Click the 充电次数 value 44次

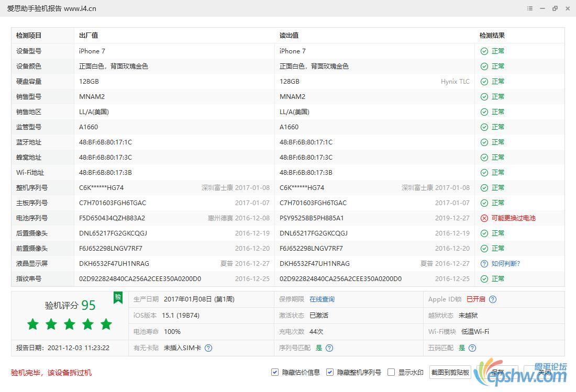[x=316, y=332]
